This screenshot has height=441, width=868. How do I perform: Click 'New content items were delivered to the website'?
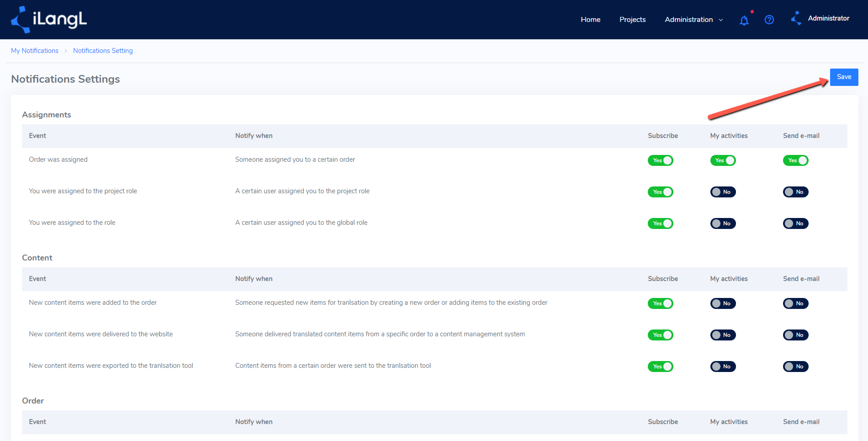point(101,334)
